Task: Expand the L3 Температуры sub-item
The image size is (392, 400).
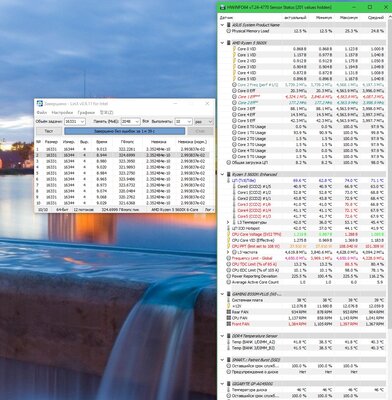Action: tap(228, 222)
